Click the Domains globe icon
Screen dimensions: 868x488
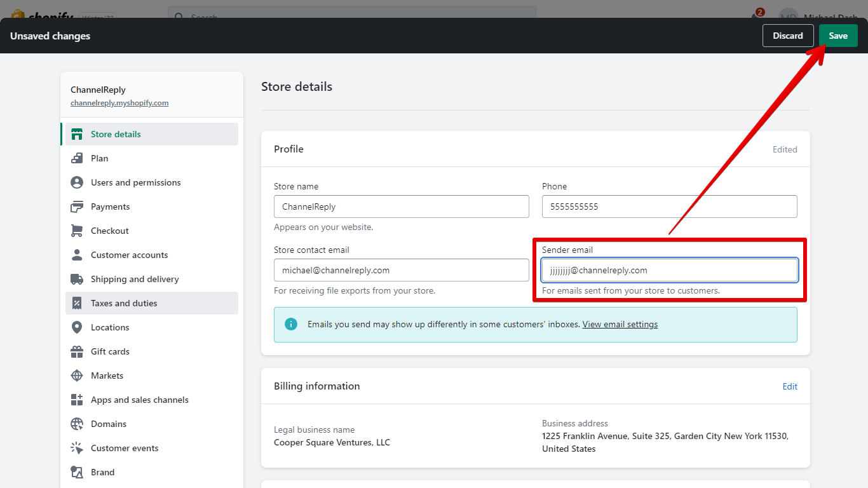pos(77,424)
